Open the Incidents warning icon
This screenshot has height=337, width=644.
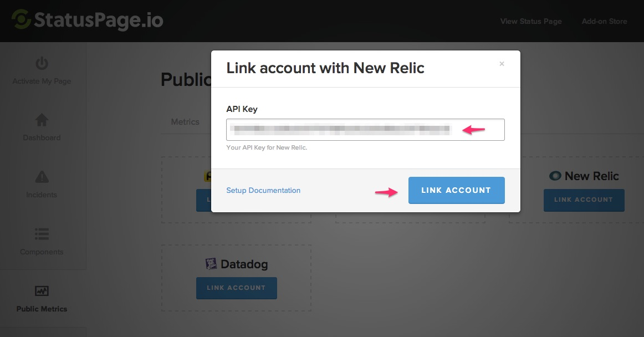(x=42, y=177)
